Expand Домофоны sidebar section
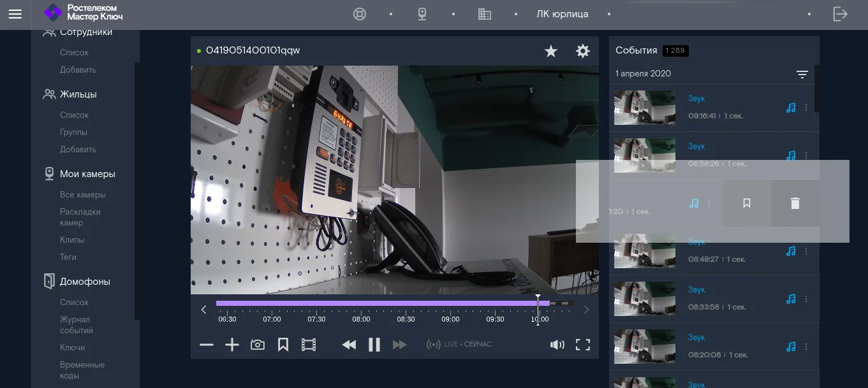 (77, 282)
